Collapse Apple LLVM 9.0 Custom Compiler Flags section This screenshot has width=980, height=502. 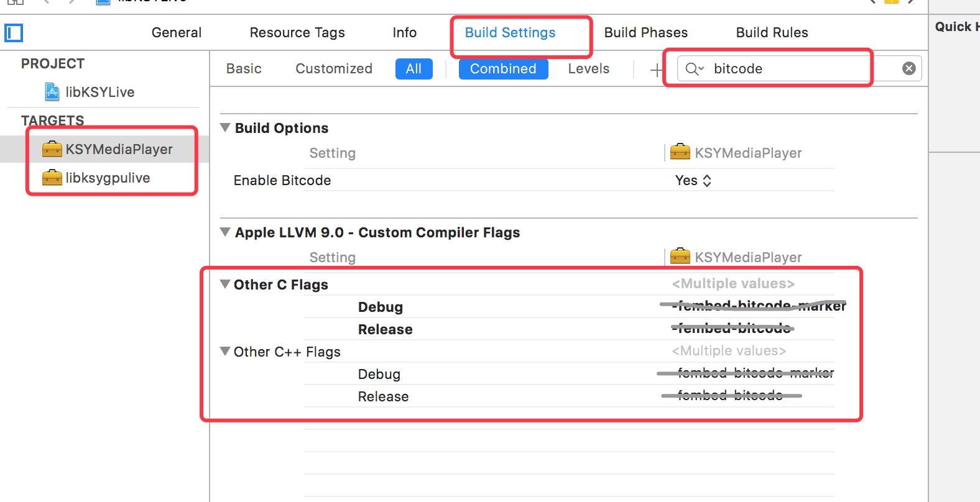point(225,232)
